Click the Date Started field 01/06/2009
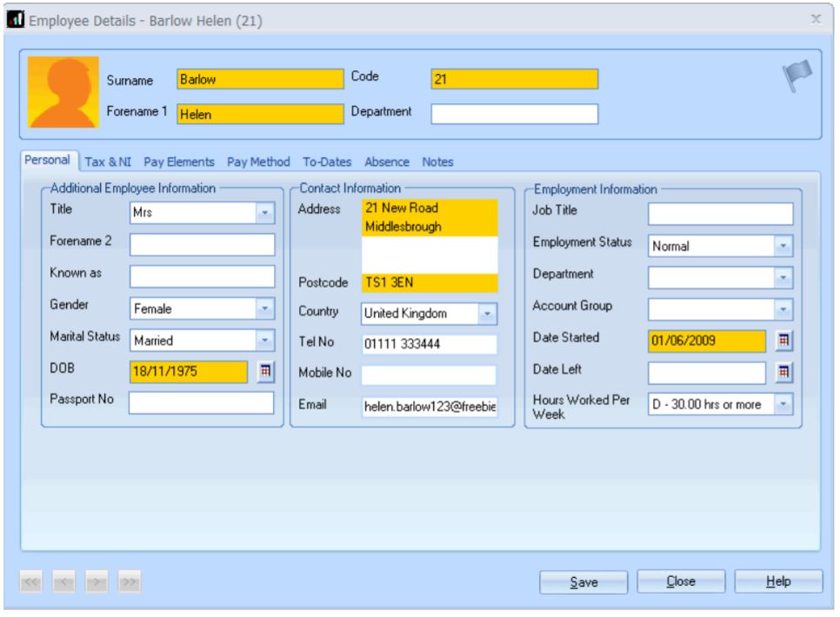 pos(707,342)
